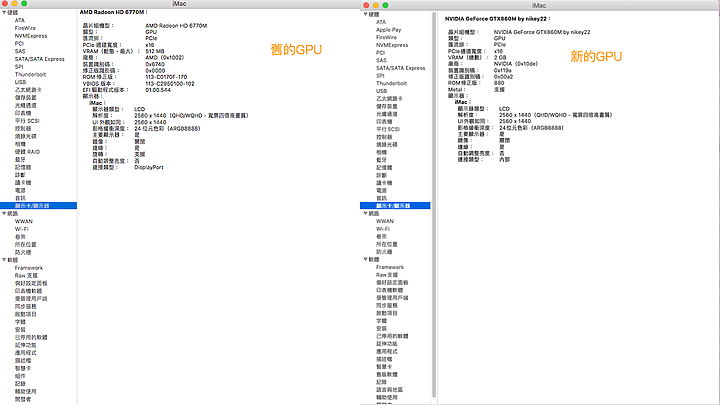This screenshot has height=405, width=720.
Task: Open USB in the NVIDIA GeForce window sidebar
Action: pos(381,91)
